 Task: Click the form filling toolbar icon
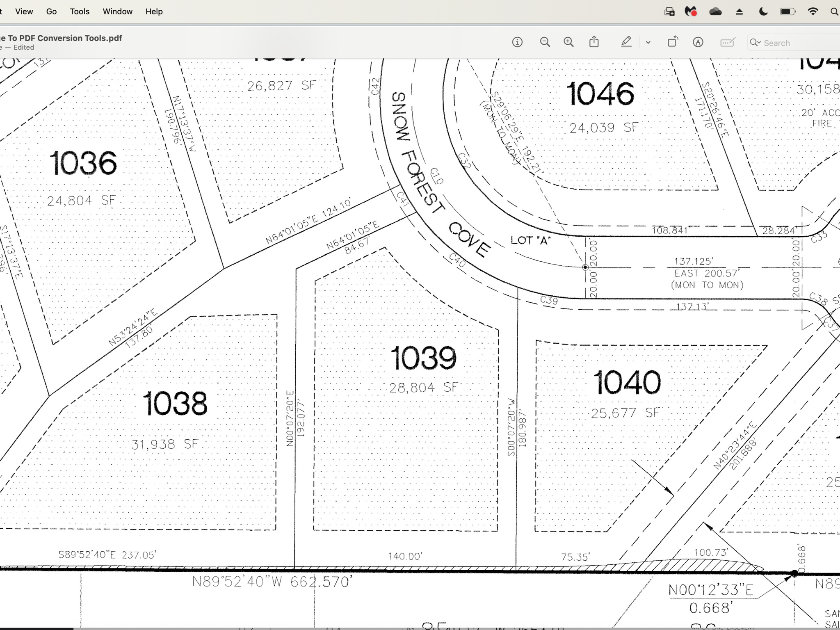coord(727,42)
